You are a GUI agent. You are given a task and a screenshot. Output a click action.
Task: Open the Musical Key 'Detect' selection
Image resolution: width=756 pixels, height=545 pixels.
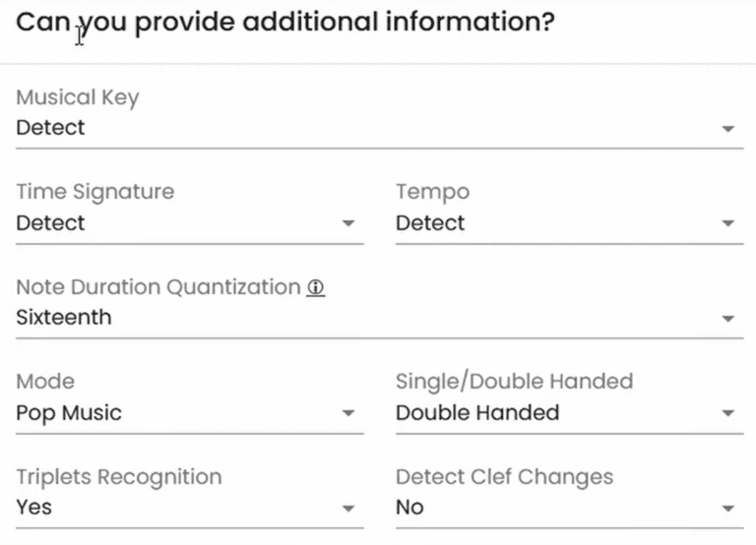pyautogui.click(x=51, y=128)
